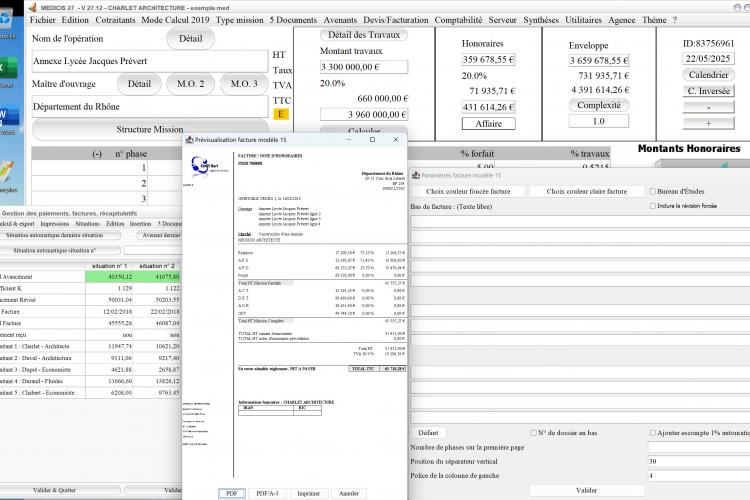Click the date field 22/05/2025
Image resolution: width=750 pixels, height=500 pixels.
tap(708, 59)
